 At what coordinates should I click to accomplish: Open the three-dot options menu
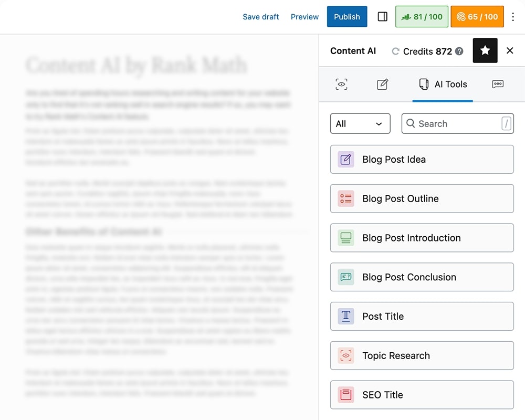512,17
